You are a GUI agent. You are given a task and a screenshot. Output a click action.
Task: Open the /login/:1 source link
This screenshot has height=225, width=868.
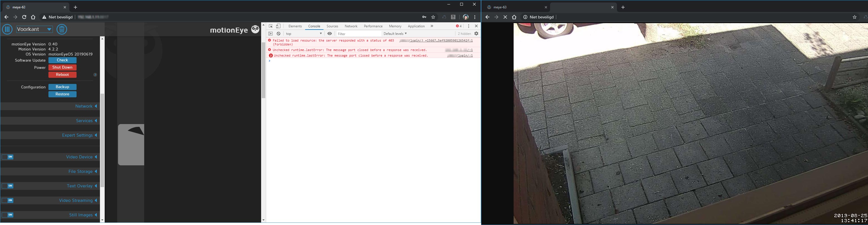pyautogui.click(x=460, y=56)
